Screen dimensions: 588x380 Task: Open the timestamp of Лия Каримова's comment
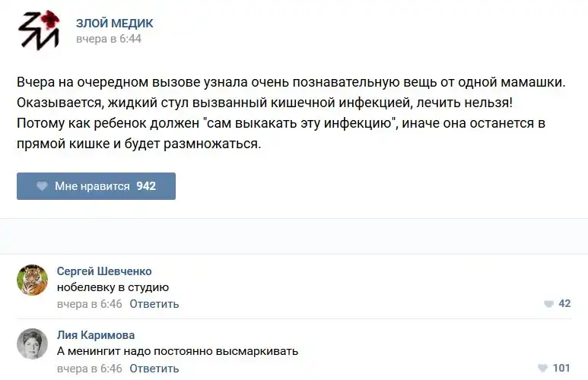(90, 369)
